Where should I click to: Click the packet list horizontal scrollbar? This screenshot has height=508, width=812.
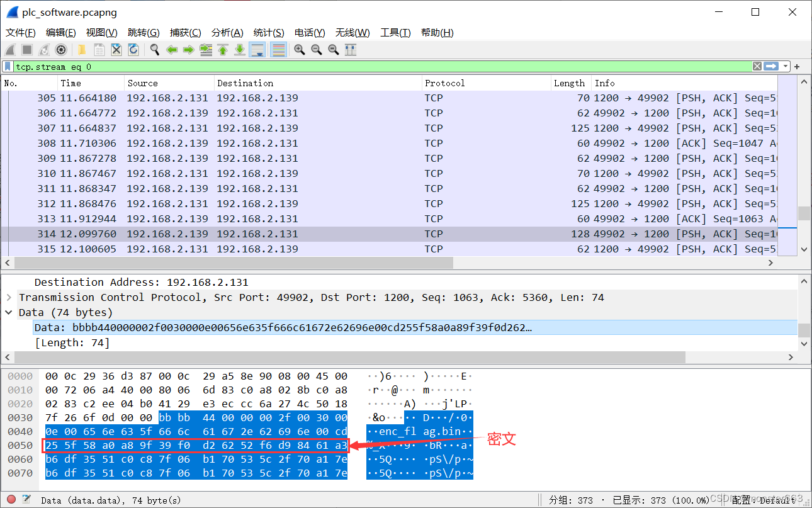coord(233,263)
